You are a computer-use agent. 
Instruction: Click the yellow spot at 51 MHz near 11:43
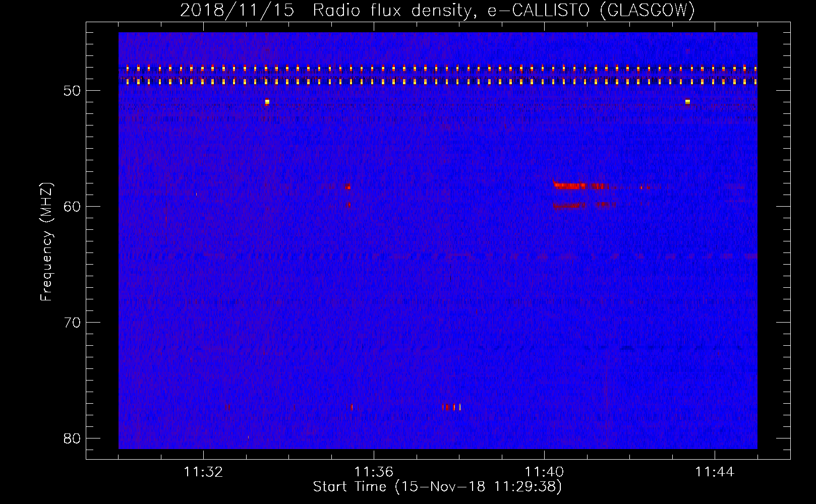coord(687,102)
